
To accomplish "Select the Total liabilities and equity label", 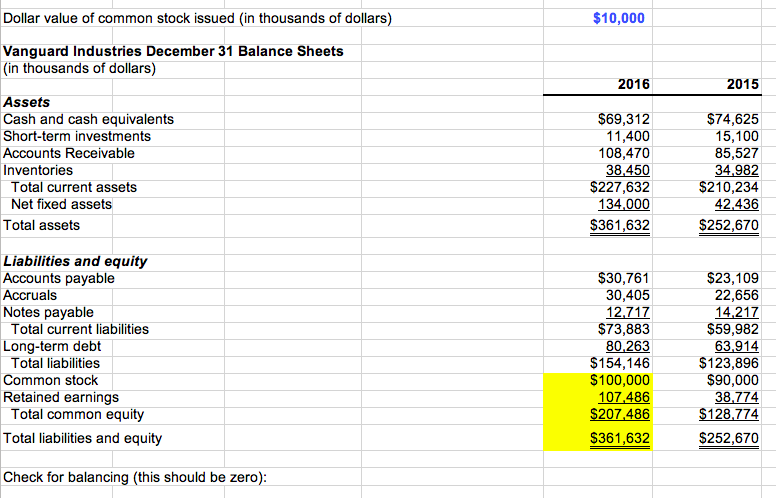I will pos(83,439).
